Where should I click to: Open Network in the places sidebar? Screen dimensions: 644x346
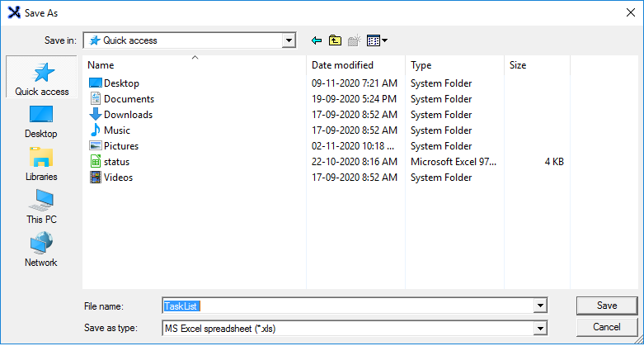point(41,250)
